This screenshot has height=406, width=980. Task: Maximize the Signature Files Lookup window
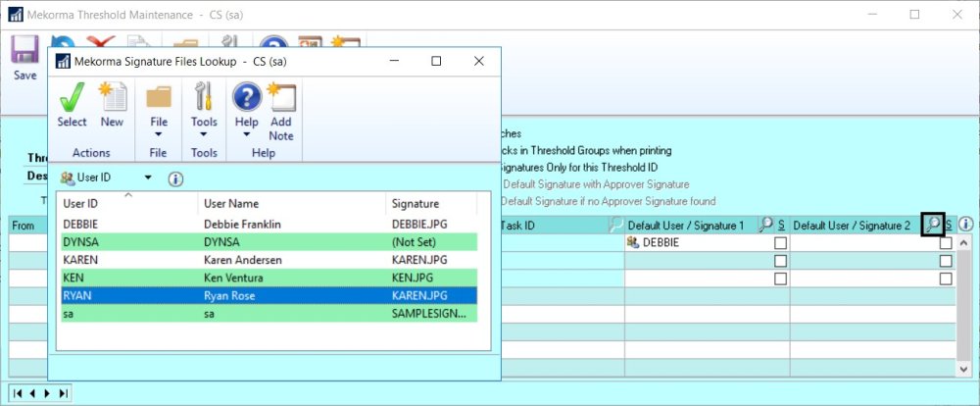[436, 61]
